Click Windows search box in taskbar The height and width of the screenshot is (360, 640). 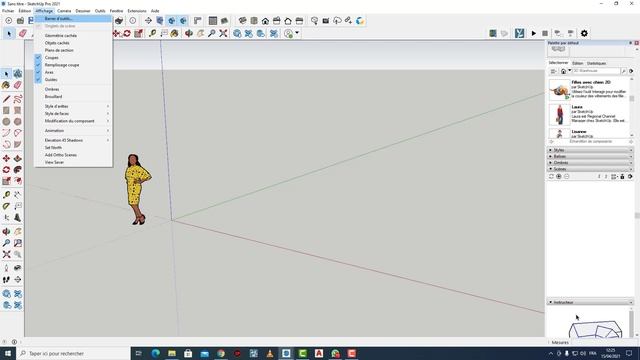73,353
